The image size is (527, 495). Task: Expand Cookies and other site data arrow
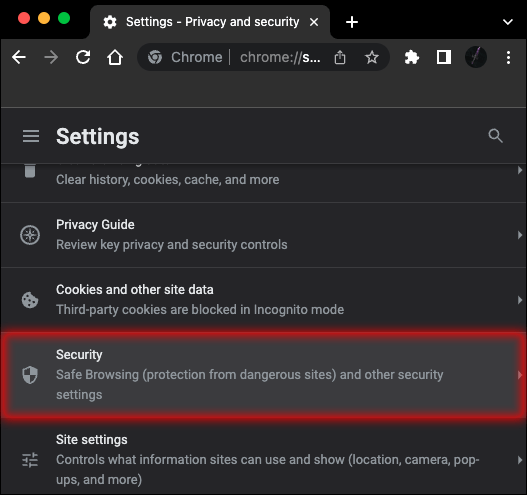520,300
